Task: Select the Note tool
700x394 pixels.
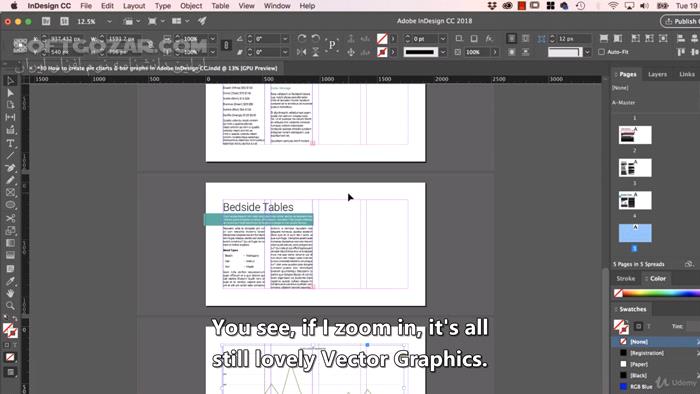Action: pyautogui.click(x=10, y=269)
